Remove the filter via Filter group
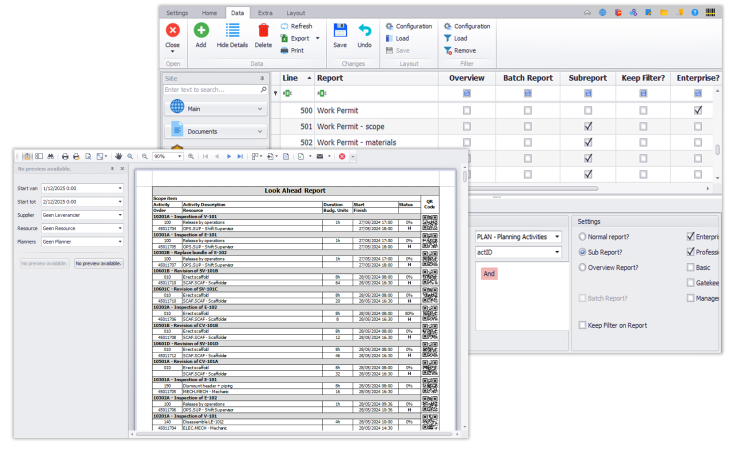 click(x=459, y=50)
